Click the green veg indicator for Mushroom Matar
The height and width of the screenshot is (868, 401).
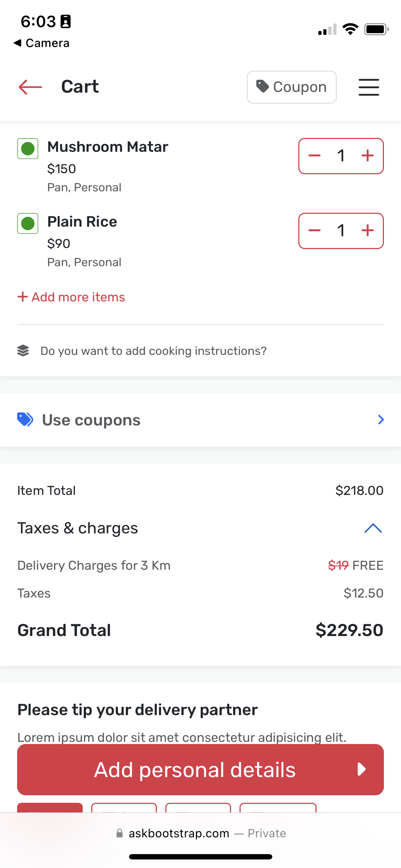pos(28,149)
